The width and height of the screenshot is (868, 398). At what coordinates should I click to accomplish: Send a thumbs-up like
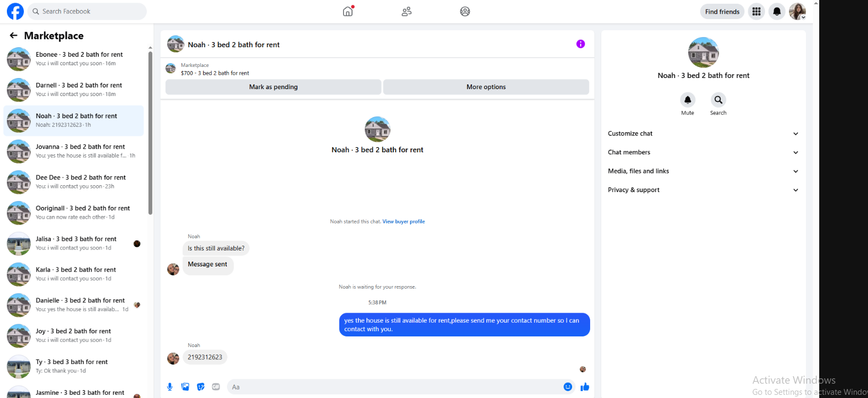[x=585, y=387]
